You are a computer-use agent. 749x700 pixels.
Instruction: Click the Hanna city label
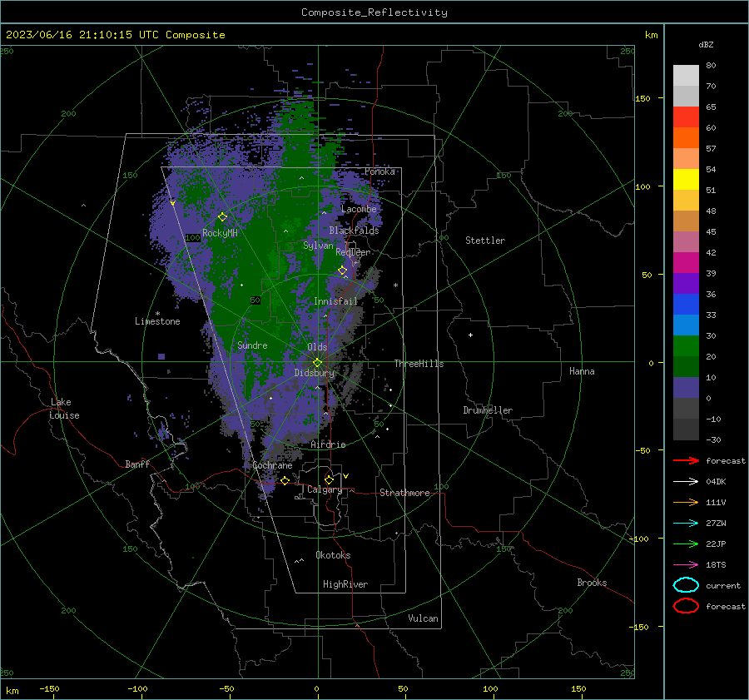point(582,371)
